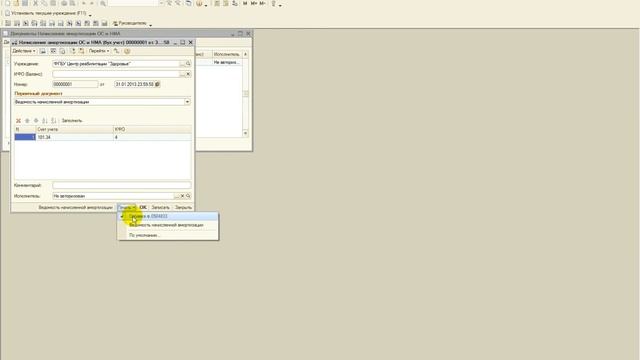Select the КФО cell containing 4
Image resolution: width=640 pixels, height=360 pixels.
[x=152, y=137]
